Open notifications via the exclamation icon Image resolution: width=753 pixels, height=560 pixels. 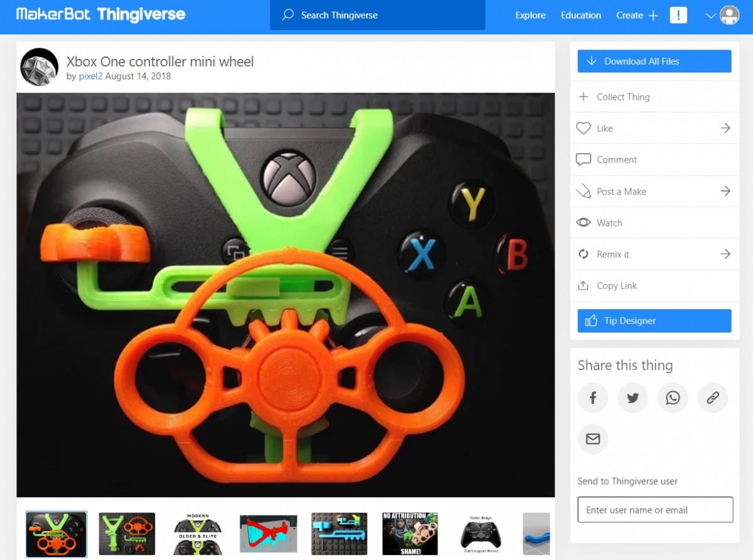[678, 15]
